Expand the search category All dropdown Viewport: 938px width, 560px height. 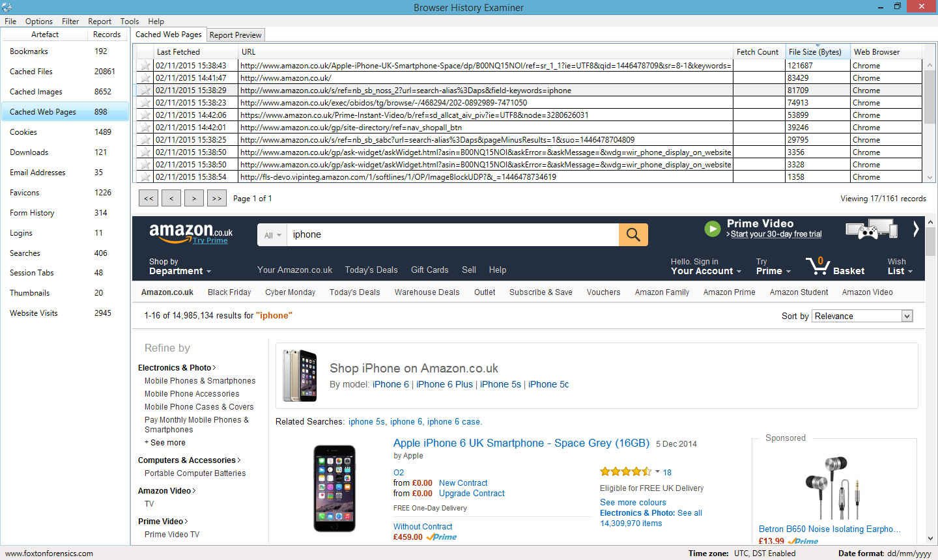tap(273, 235)
